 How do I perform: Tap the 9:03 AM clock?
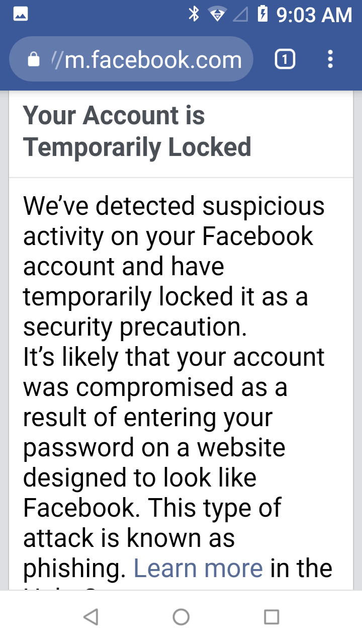(x=314, y=15)
